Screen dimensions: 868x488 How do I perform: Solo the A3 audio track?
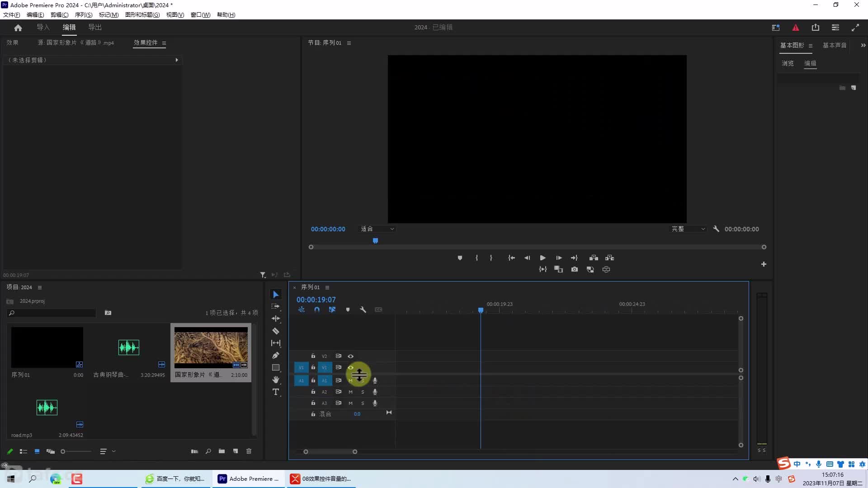[x=363, y=403]
